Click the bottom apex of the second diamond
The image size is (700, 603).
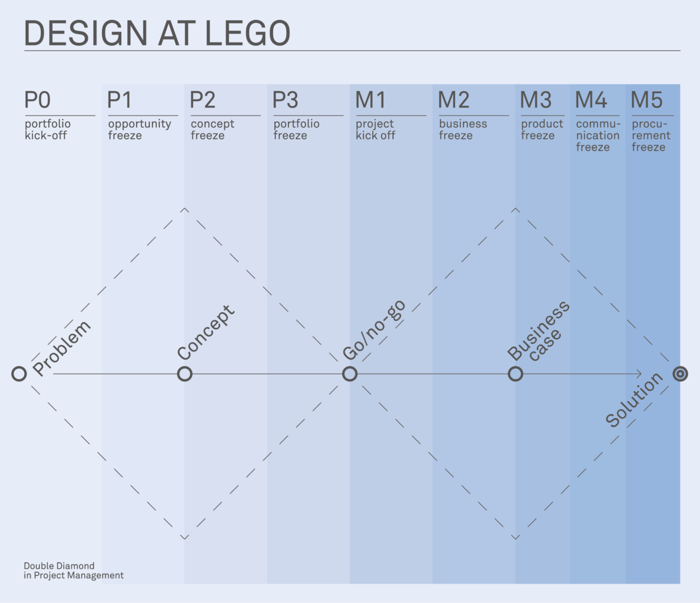pyautogui.click(x=515, y=537)
